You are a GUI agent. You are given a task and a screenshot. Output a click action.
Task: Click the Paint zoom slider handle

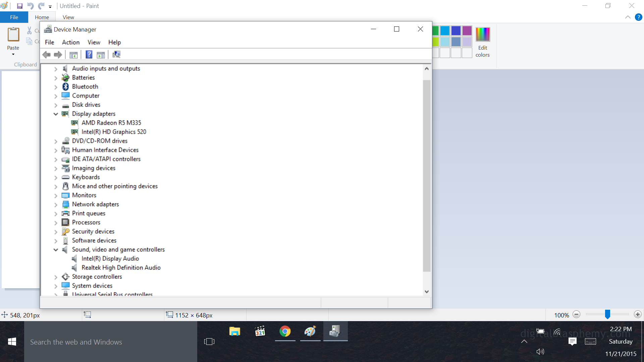[x=607, y=314]
